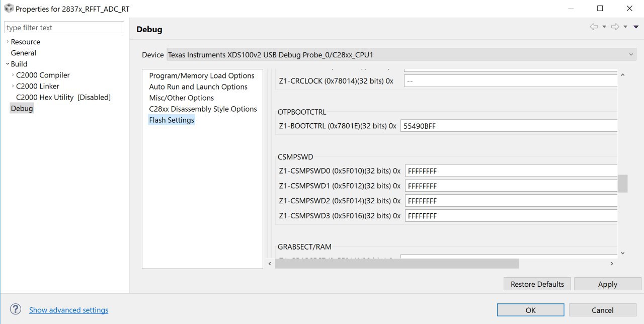Select Program/Memory Load Options page
644x324 pixels.
[202, 75]
